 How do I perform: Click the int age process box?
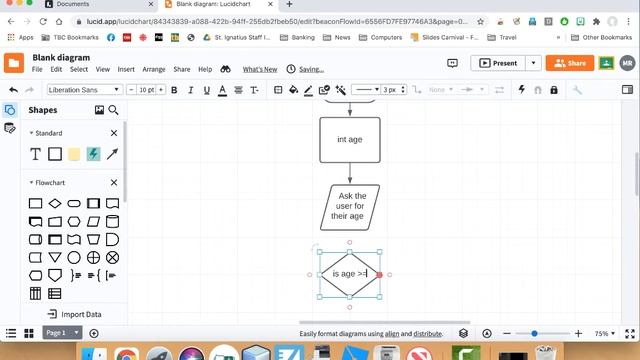(350, 140)
